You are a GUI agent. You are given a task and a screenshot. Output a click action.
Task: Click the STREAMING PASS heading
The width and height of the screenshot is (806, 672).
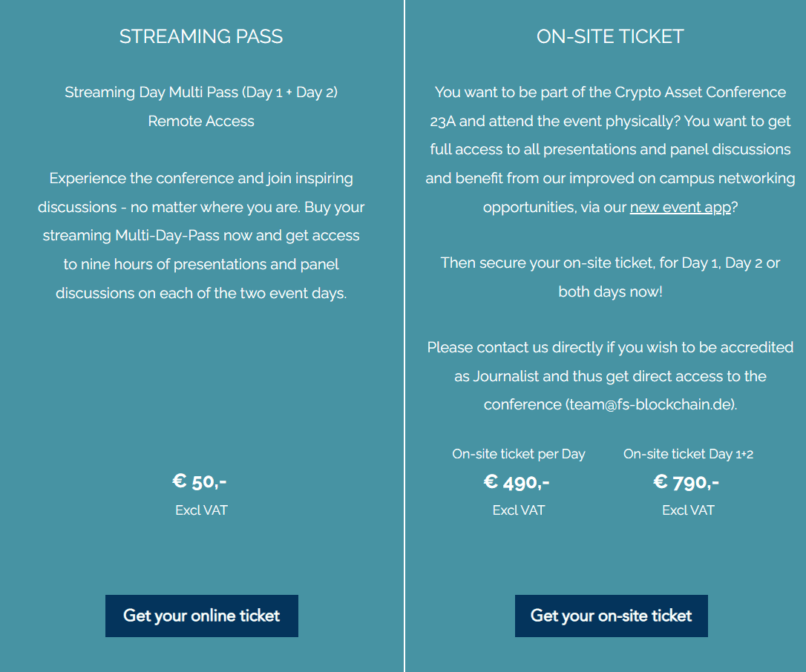(x=201, y=36)
